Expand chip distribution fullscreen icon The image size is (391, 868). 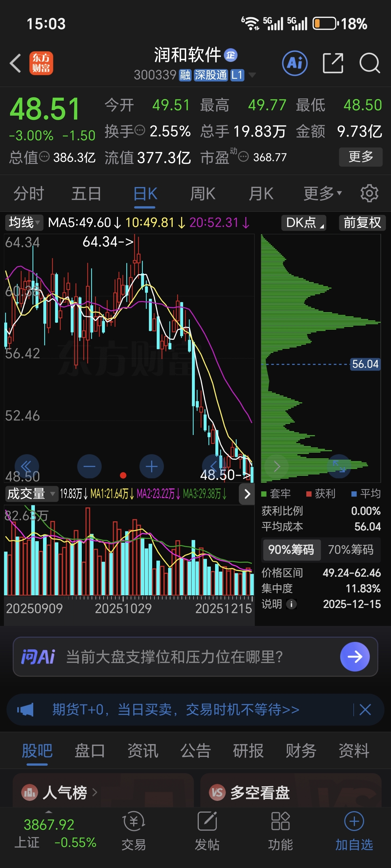(x=339, y=467)
